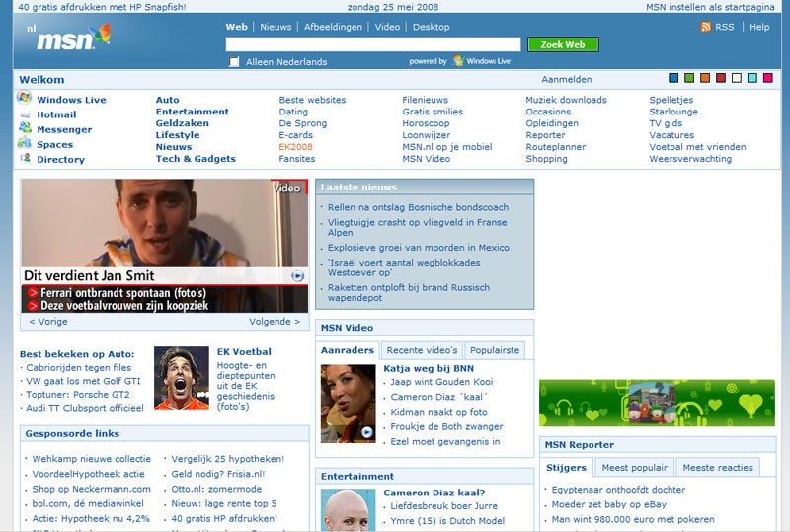This screenshot has height=532, width=790.
Task: Choose the green theme color swatch
Action: [x=689, y=78]
